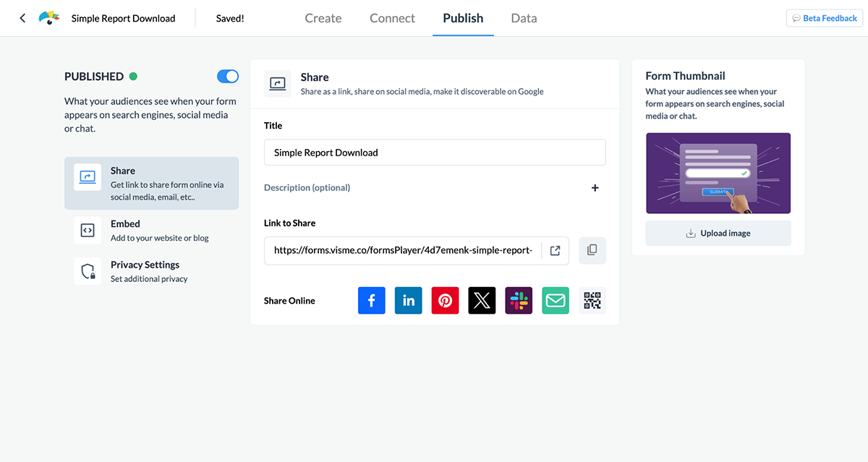Generate a QR code for the form
The width and height of the screenshot is (868, 462).
tap(592, 300)
